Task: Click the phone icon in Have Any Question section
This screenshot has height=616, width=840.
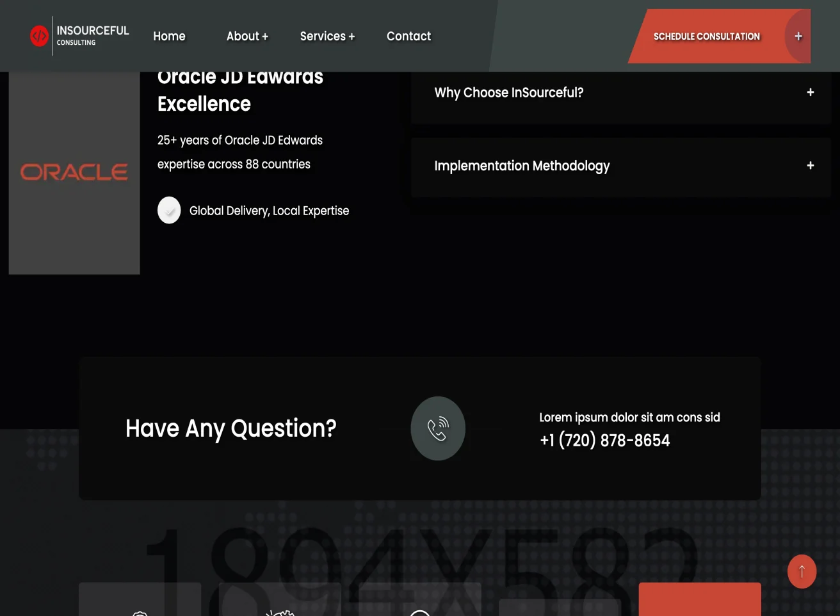Action: pos(437,428)
